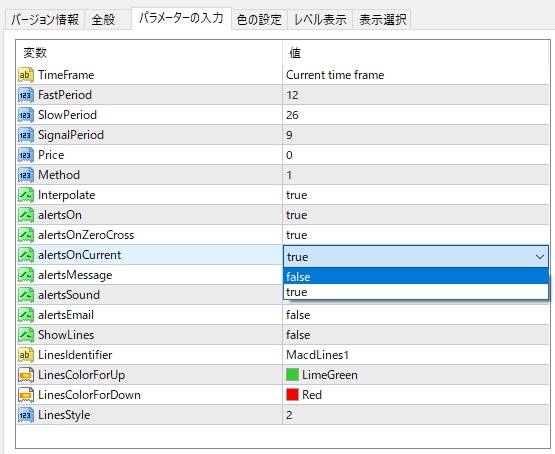Choose true in the alertsOnCurrent dropdown list
555x454 pixels.
click(x=416, y=292)
